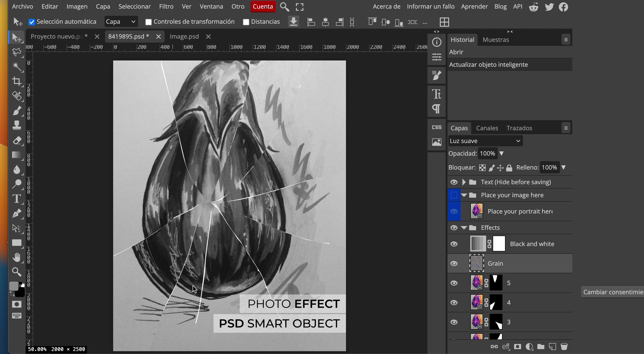Select the Crop tool
This screenshot has height=354, width=644.
(x=17, y=81)
